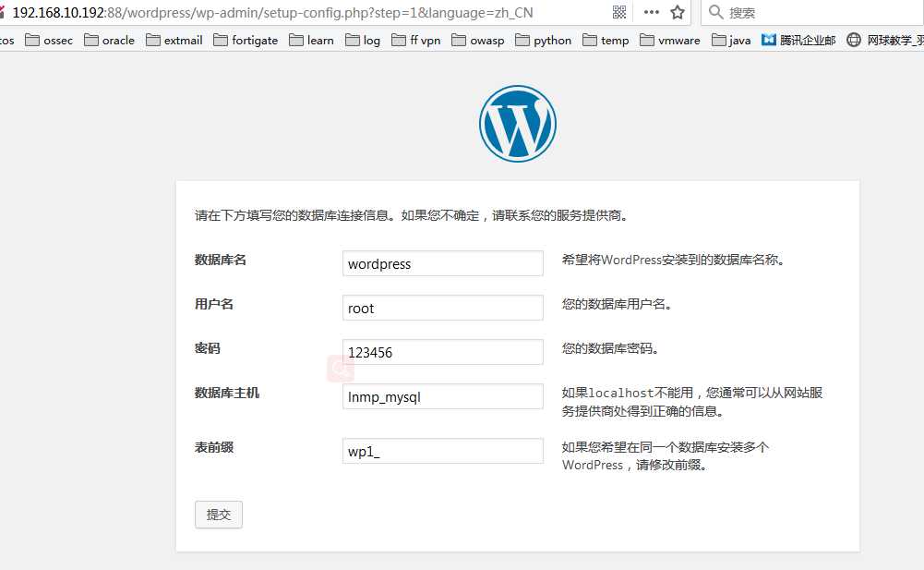Focus the 表前缀 field containing wp1_
The image size is (924, 570).
coord(442,451)
